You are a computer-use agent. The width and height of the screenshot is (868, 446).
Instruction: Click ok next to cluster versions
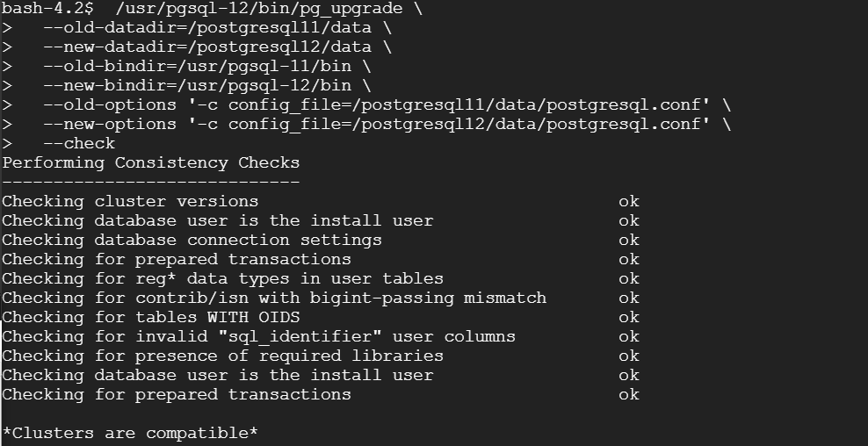coord(629,201)
